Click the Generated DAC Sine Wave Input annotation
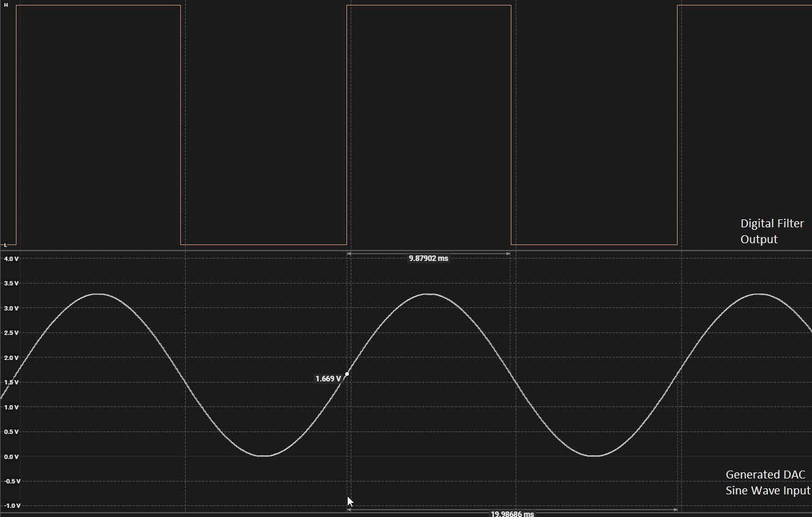 tap(767, 483)
